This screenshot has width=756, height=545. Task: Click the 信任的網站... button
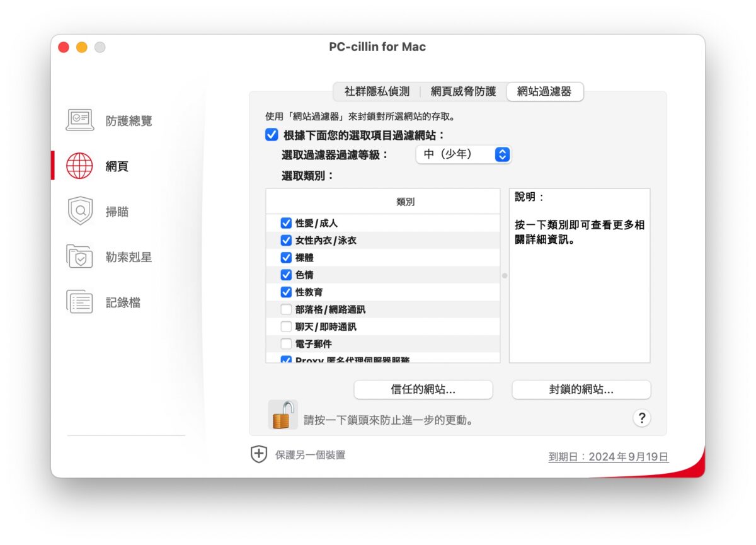coord(423,389)
